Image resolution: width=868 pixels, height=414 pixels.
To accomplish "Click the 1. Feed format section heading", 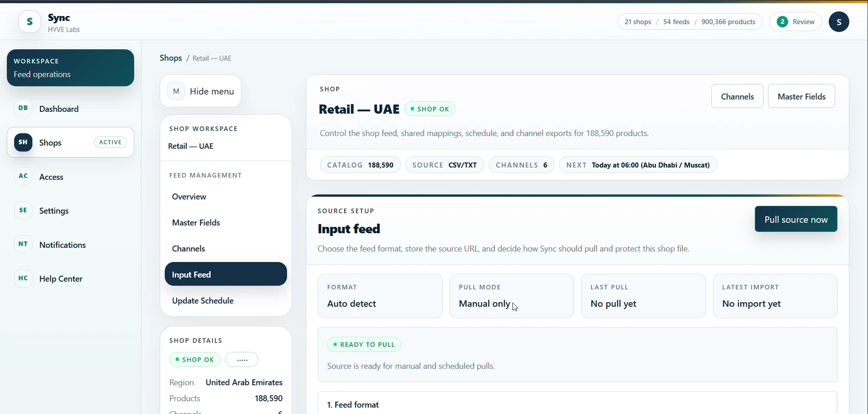I will point(353,405).
